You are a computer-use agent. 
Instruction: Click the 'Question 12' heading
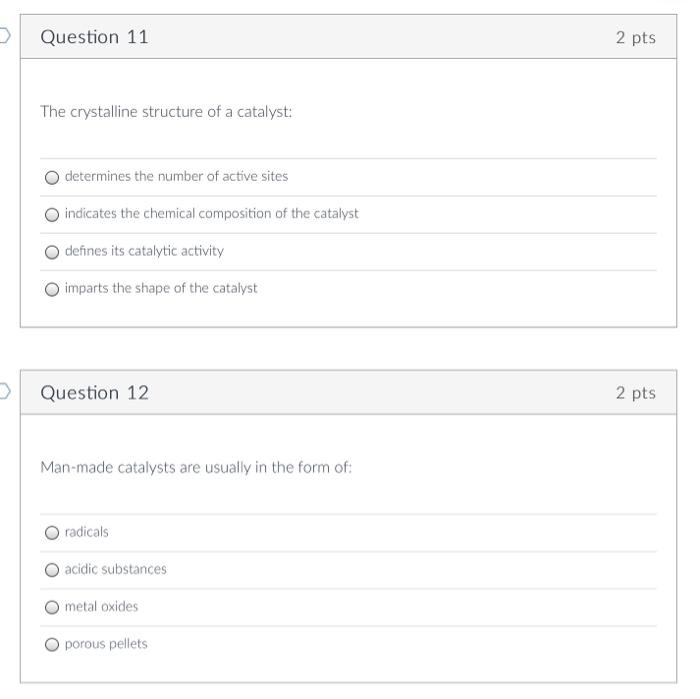point(94,393)
